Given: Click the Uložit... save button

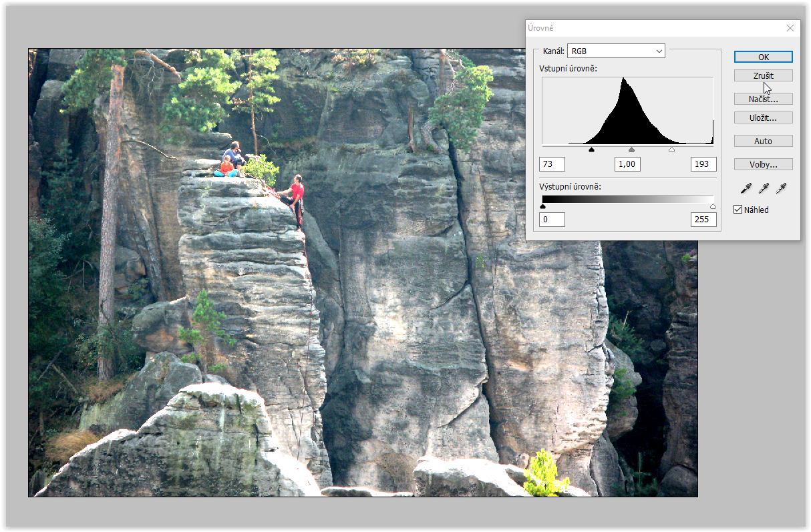Looking at the screenshot, I should point(763,117).
